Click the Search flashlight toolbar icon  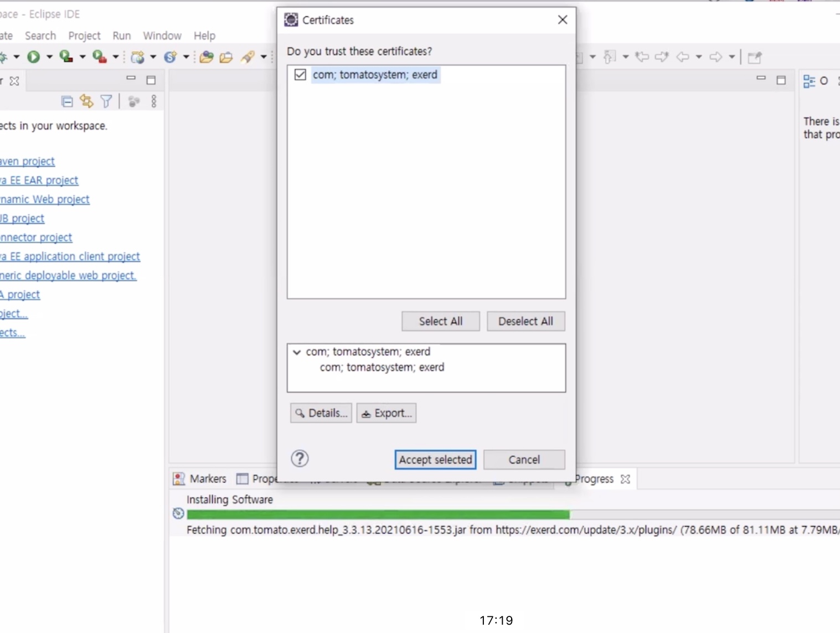point(248,56)
